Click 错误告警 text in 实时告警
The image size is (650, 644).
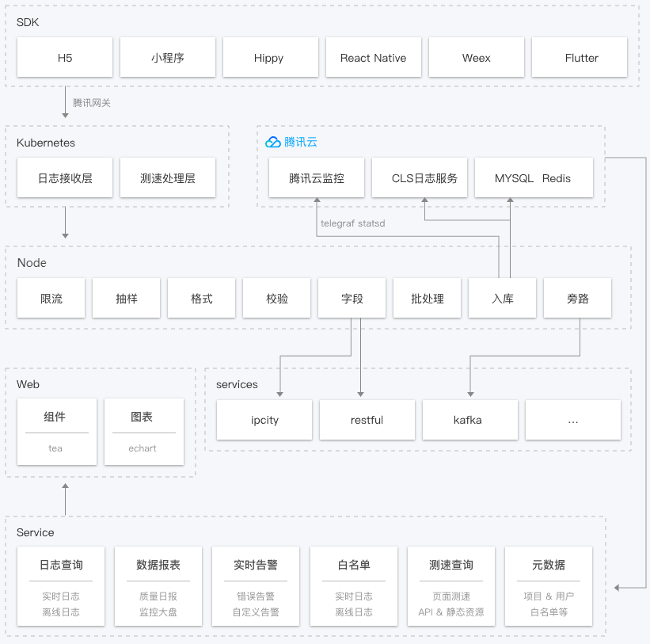[x=256, y=596]
